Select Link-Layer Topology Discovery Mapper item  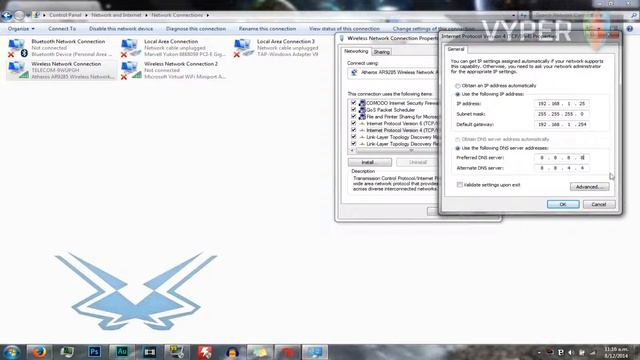point(402,137)
